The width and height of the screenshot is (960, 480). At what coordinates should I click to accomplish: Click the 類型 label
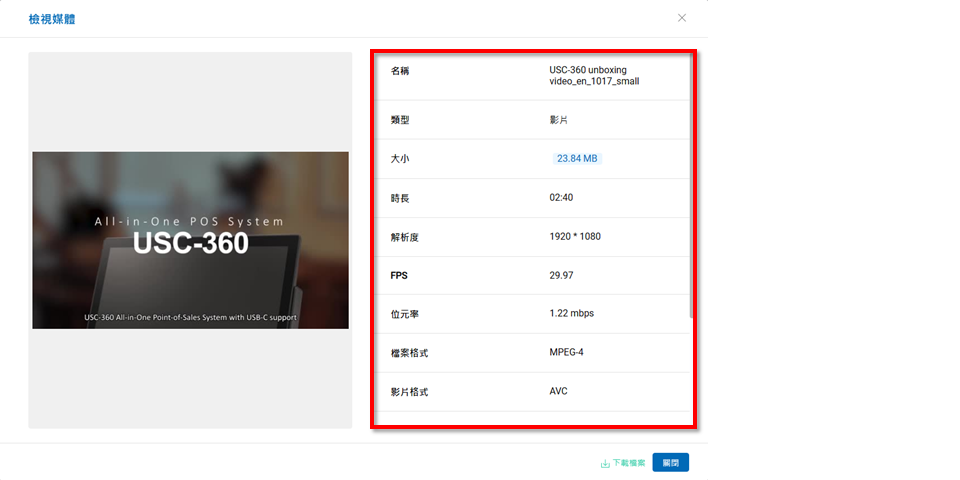[x=400, y=120]
